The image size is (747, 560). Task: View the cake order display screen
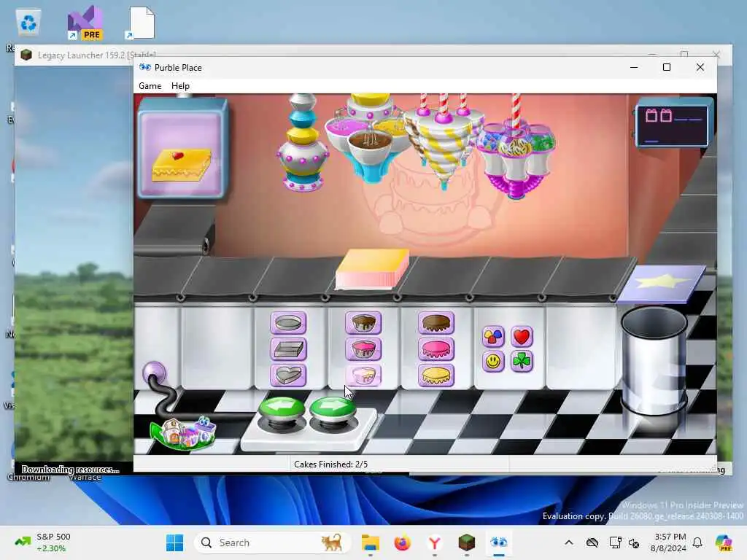click(x=182, y=149)
